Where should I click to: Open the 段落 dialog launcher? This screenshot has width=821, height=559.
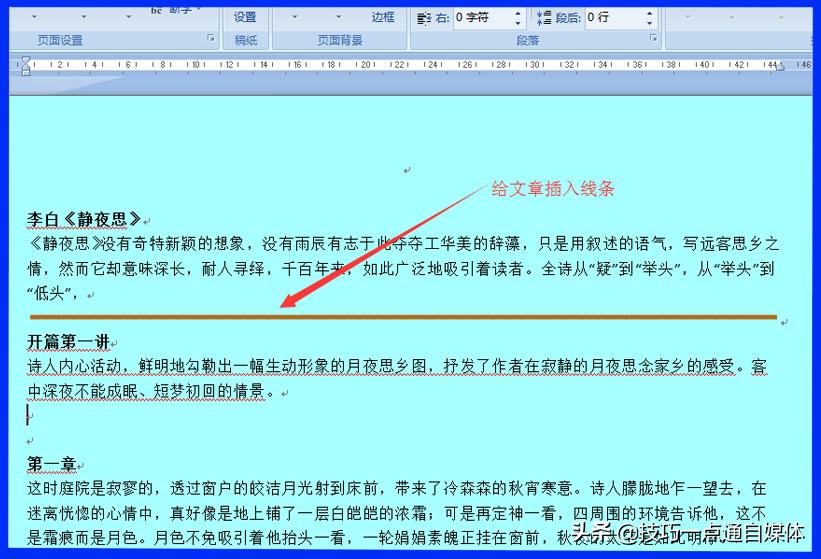pyautogui.click(x=653, y=38)
